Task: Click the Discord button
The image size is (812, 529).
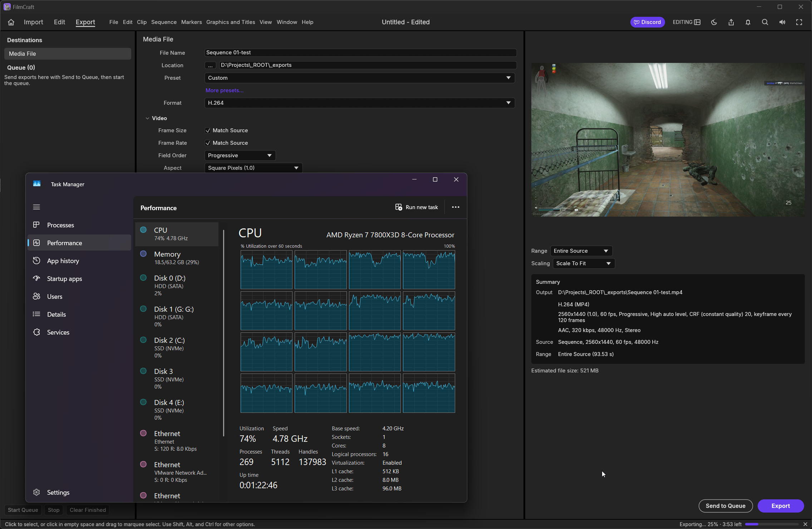Action: [x=647, y=22]
